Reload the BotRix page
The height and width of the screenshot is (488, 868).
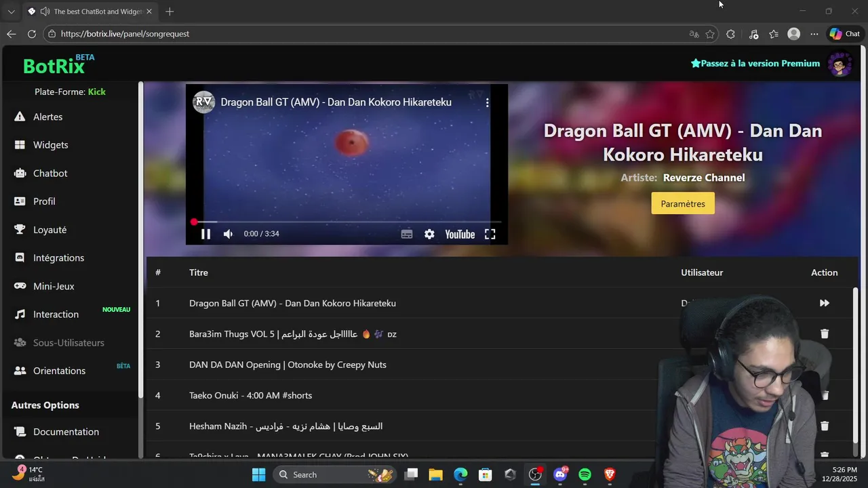coord(32,34)
